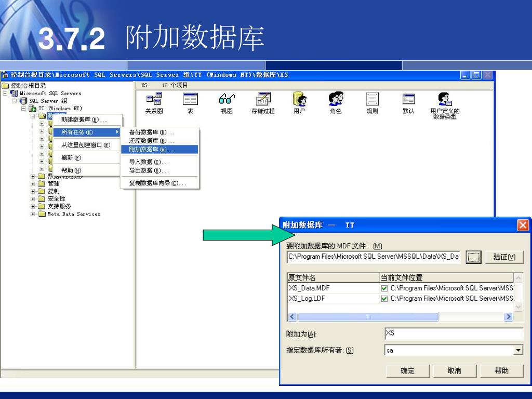Viewport: 532px width, 399px height.
Task: Select 导出数据(E)... submenu item
Action: click(159, 170)
